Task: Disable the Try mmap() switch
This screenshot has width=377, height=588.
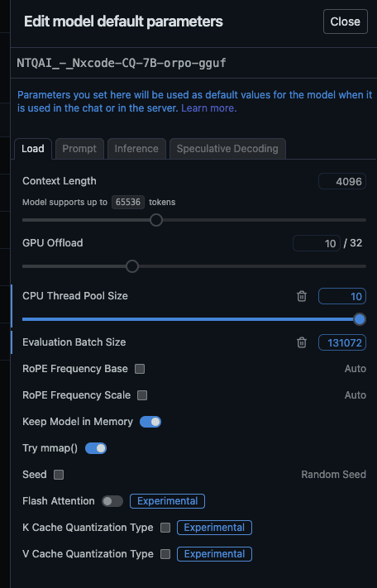Action: 96,448
